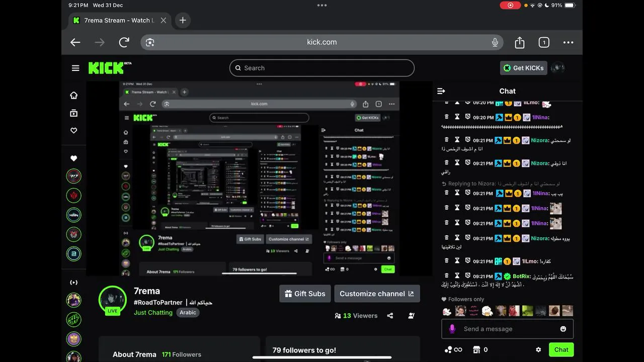Timeout BotRix with hourglass icon

coord(457,276)
